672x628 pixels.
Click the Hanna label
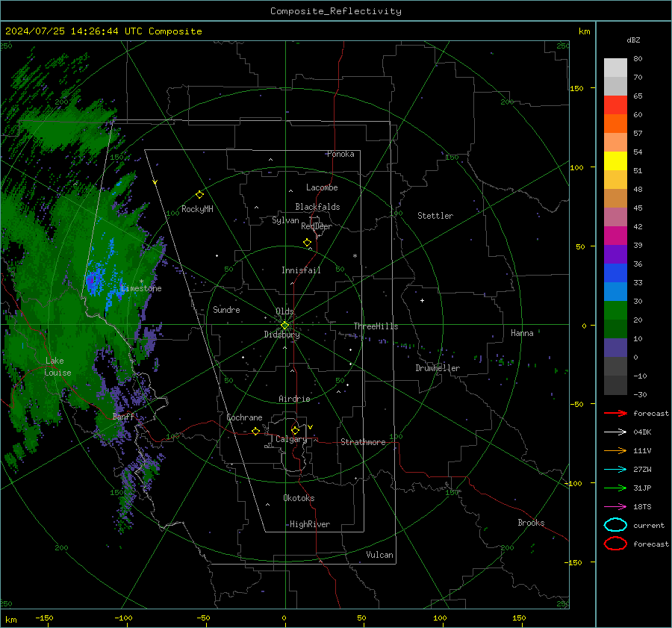coord(522,333)
